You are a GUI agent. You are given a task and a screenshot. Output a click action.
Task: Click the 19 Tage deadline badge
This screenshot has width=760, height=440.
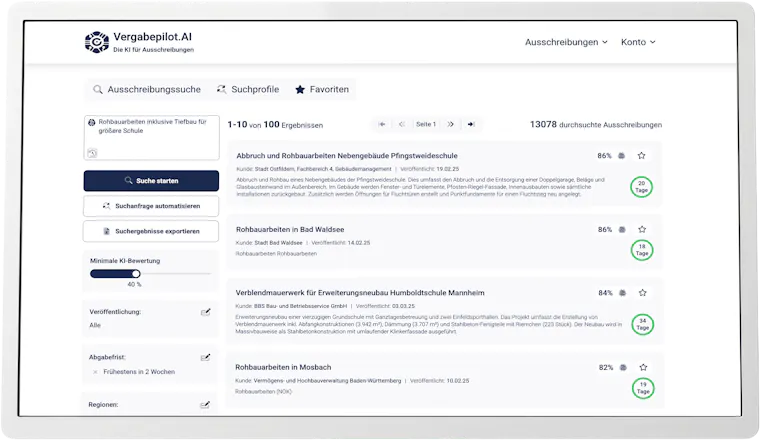pos(643,388)
